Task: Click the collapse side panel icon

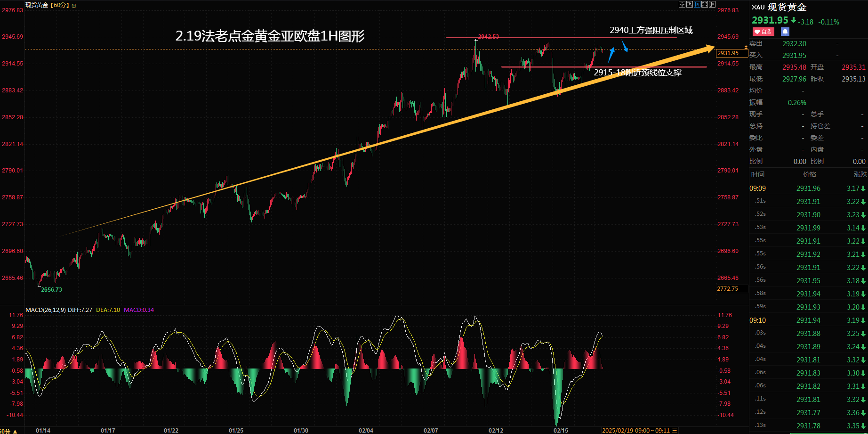Action: pos(712,5)
